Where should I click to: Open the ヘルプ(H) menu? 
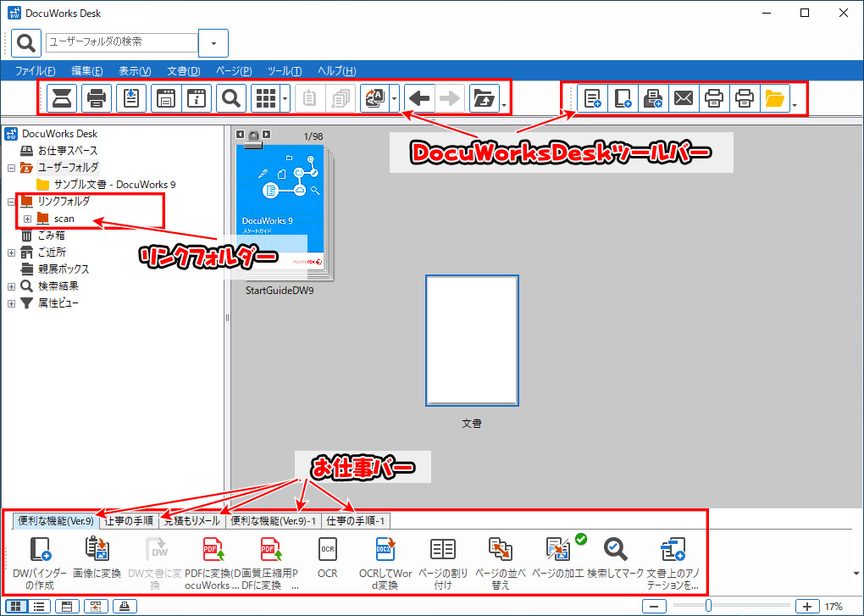[x=336, y=71]
